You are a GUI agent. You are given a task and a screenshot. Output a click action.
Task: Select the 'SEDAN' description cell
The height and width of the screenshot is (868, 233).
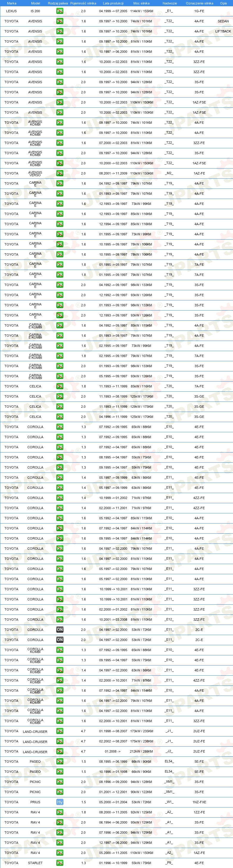point(223,21)
